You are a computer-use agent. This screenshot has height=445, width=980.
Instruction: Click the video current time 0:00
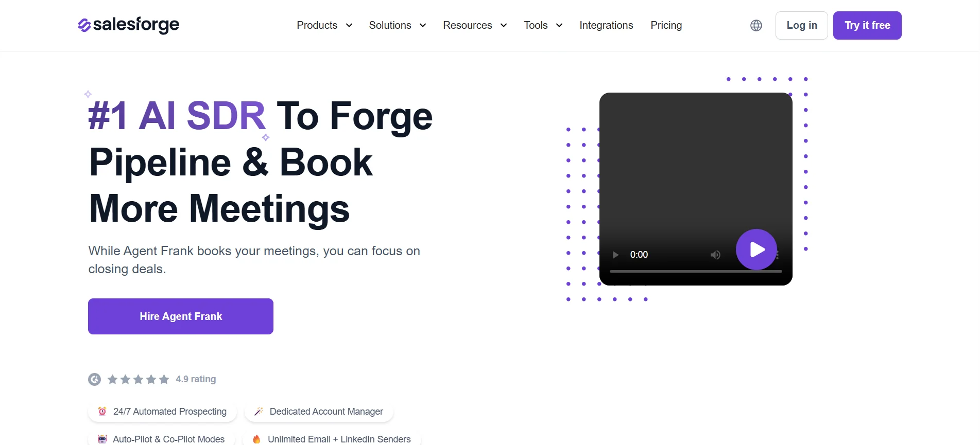pyautogui.click(x=639, y=255)
